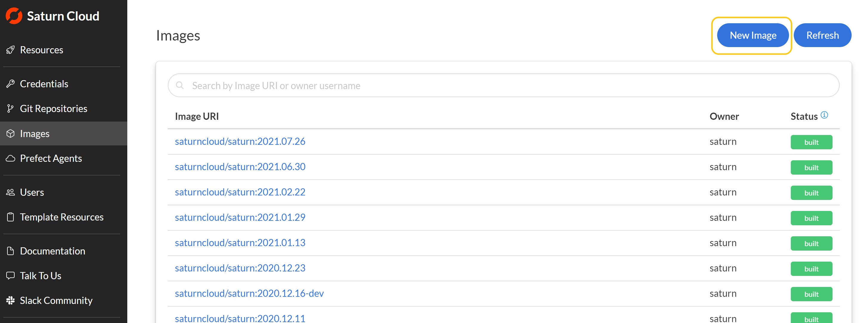Click the key icon next to Credentials

pyautogui.click(x=10, y=84)
